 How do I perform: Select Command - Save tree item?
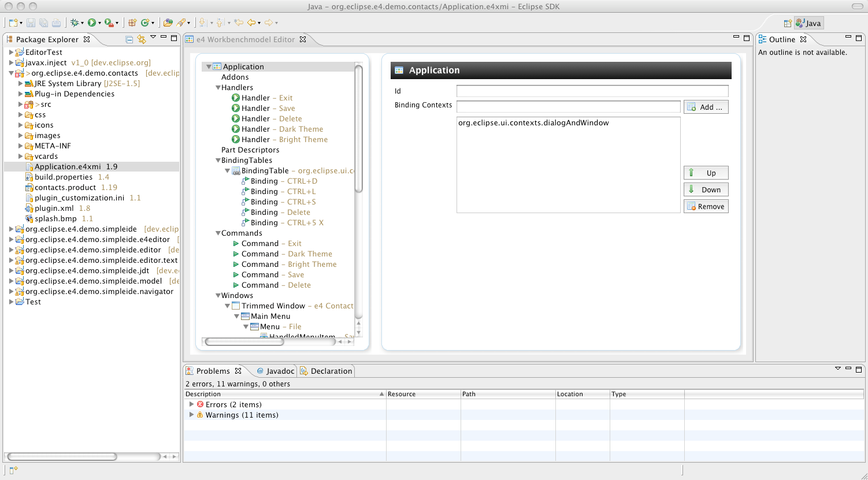click(272, 275)
